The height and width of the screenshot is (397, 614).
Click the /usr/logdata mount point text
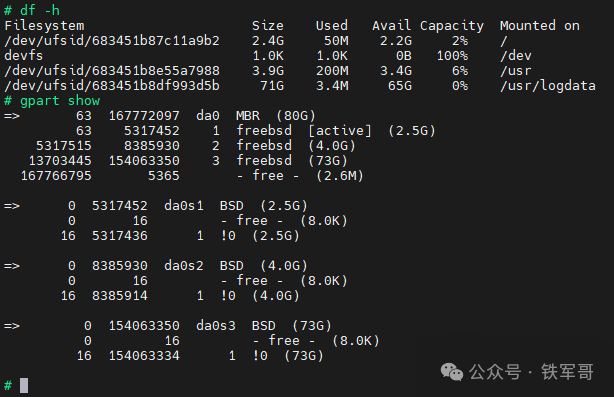tap(548, 86)
